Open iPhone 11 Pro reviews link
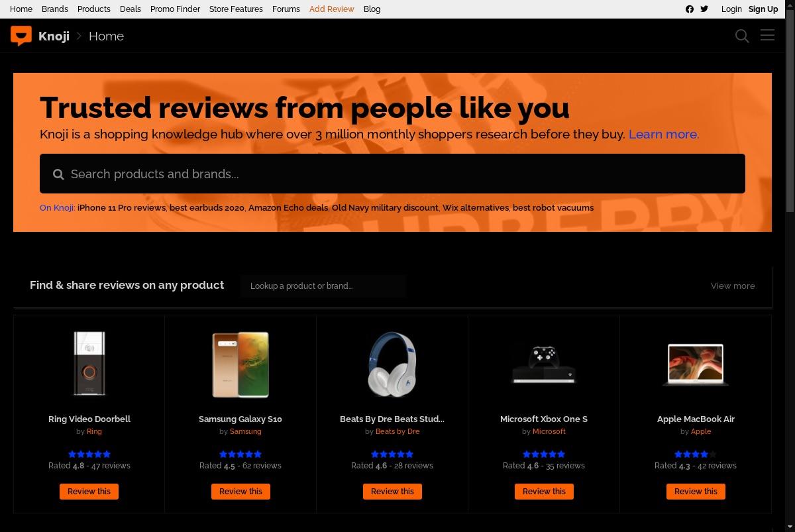Image resolution: width=795 pixels, height=532 pixels. tap(121, 207)
